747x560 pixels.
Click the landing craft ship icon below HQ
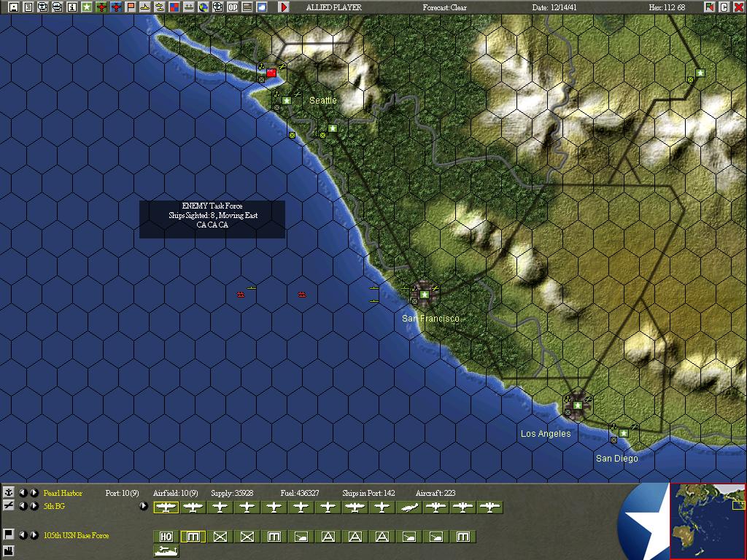coord(166,551)
